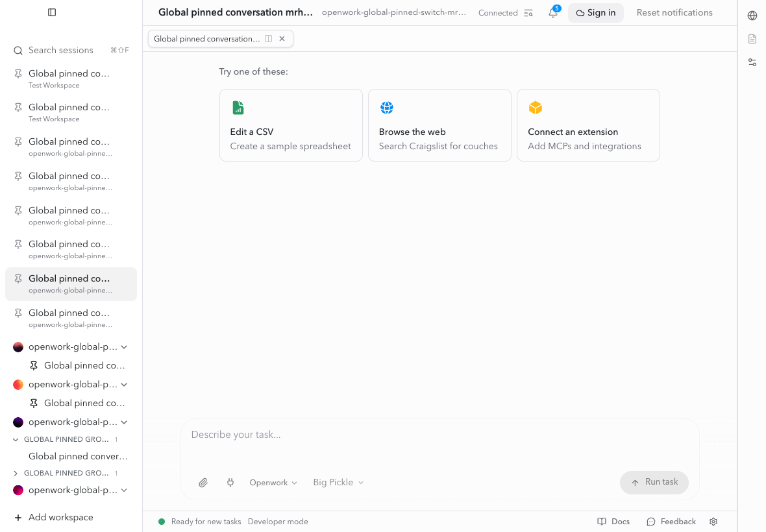Toggle Developer mode in status bar
The height and width of the screenshot is (532, 766).
pyautogui.click(x=278, y=522)
